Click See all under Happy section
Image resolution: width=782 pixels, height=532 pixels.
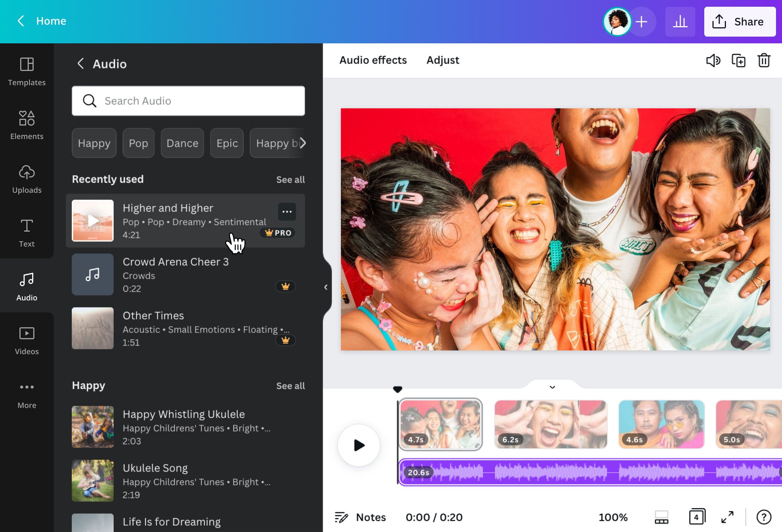290,385
